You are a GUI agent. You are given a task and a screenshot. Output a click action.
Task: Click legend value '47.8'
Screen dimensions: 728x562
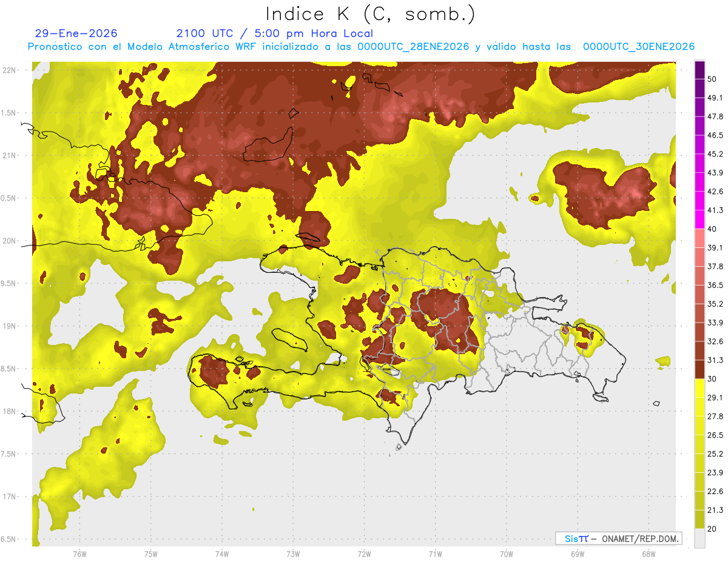pos(715,116)
